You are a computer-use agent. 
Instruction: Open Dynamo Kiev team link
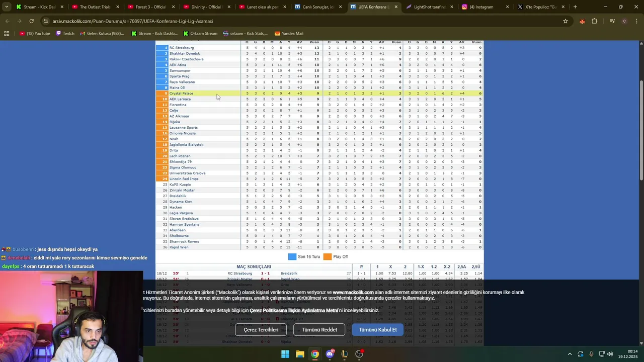pyautogui.click(x=181, y=202)
